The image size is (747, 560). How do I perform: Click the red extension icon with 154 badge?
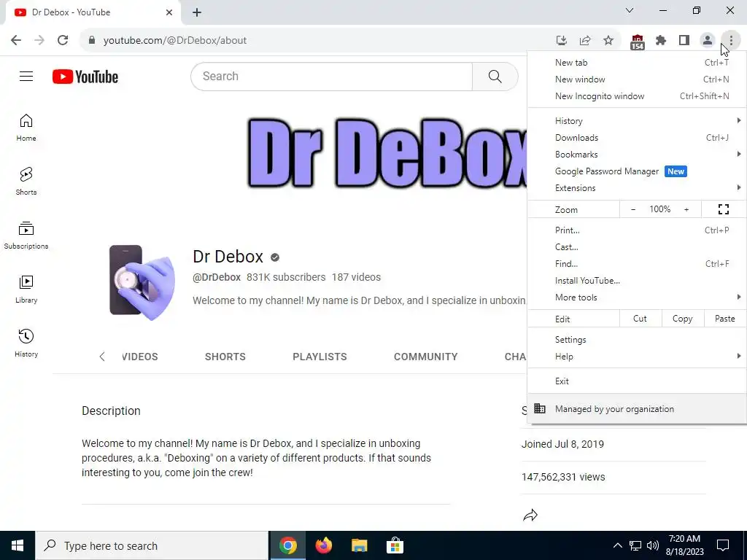click(x=637, y=42)
